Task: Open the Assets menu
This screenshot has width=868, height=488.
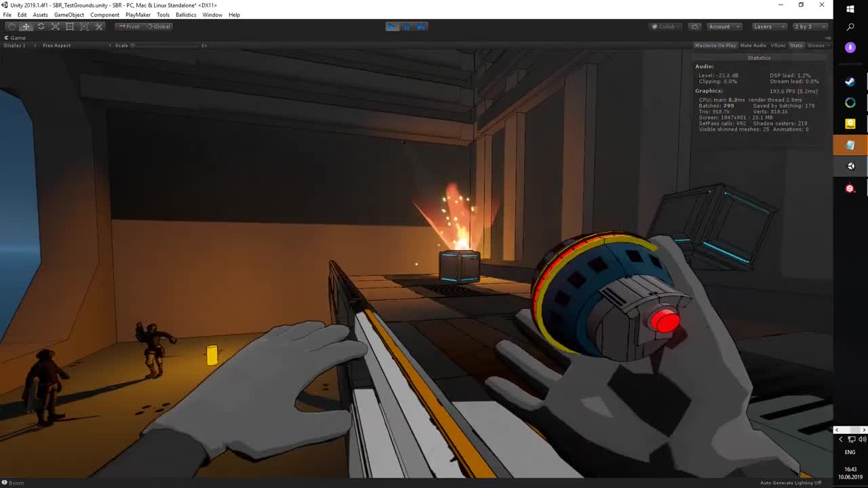Action: click(x=41, y=15)
